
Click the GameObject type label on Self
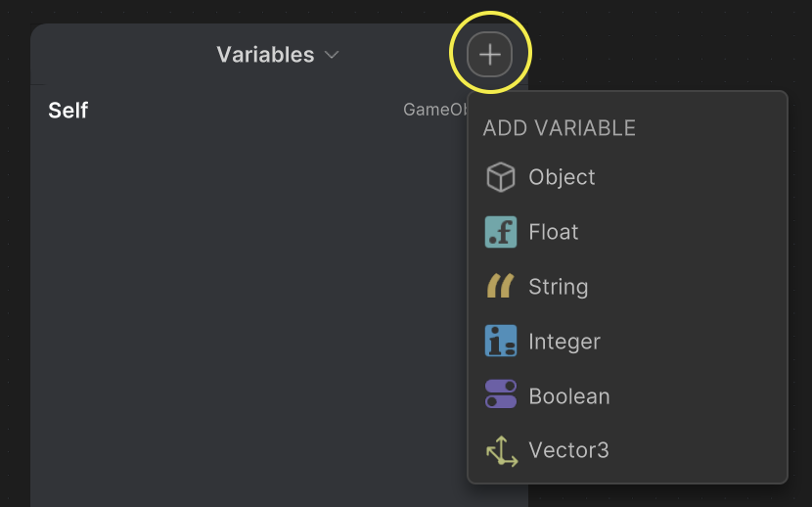click(x=434, y=110)
